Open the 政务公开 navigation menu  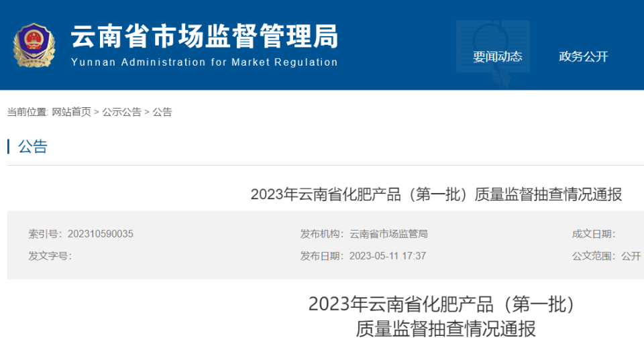coord(583,56)
